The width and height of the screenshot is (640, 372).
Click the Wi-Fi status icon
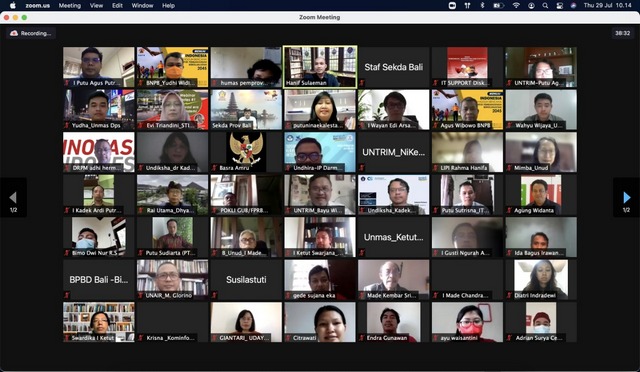(x=516, y=5)
